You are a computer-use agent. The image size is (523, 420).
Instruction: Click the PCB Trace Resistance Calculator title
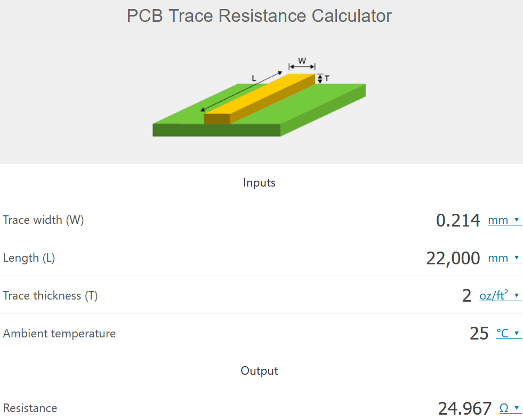pos(259,15)
